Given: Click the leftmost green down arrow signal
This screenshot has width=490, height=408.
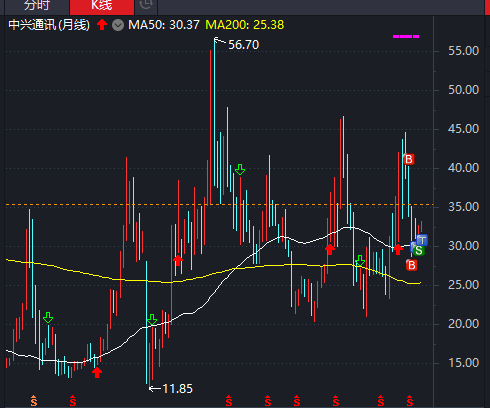Looking at the screenshot, I should tap(48, 317).
